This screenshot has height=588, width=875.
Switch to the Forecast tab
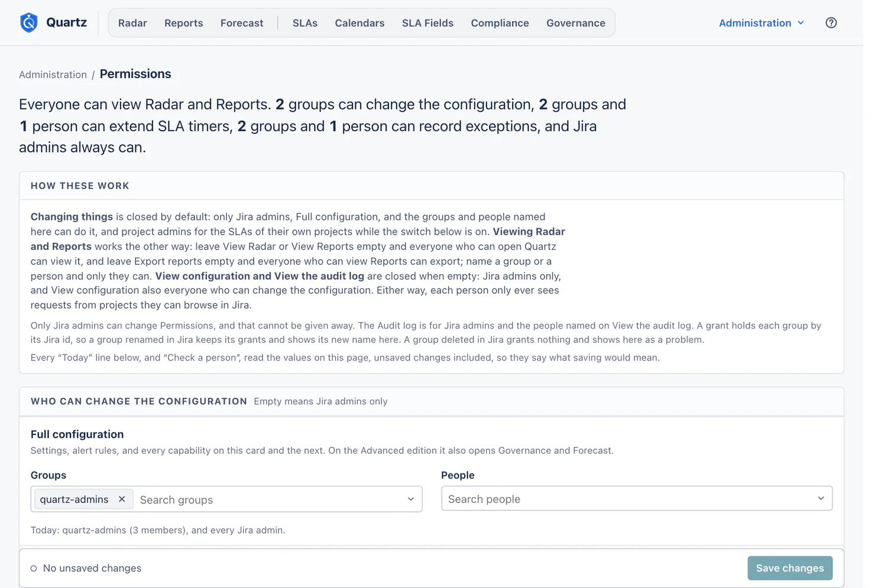[x=242, y=23]
